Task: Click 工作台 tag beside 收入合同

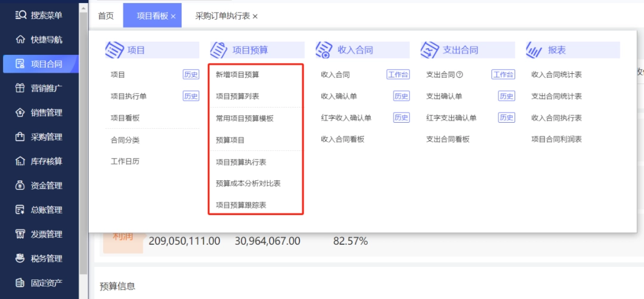Action: click(398, 74)
